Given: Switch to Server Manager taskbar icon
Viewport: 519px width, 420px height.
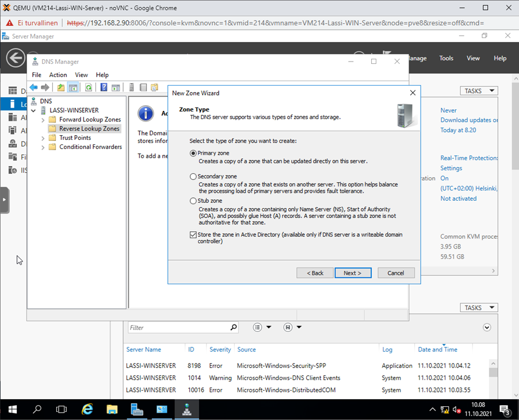Looking at the screenshot, I should [x=137, y=410].
